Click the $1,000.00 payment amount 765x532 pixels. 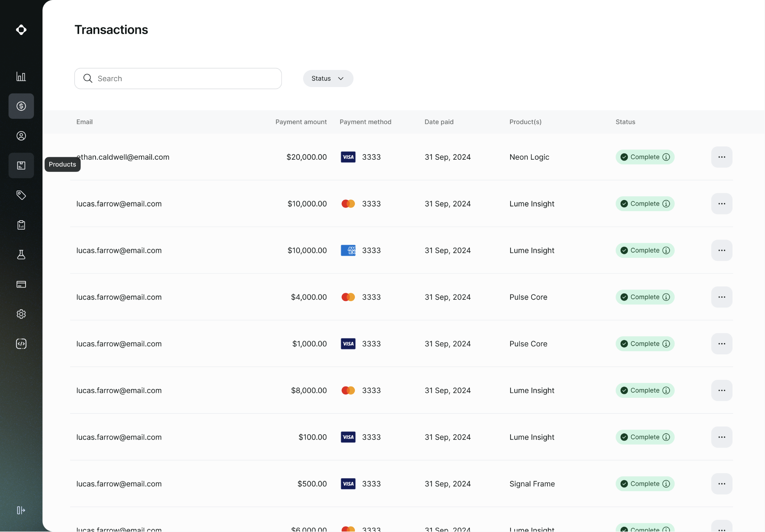coord(310,344)
